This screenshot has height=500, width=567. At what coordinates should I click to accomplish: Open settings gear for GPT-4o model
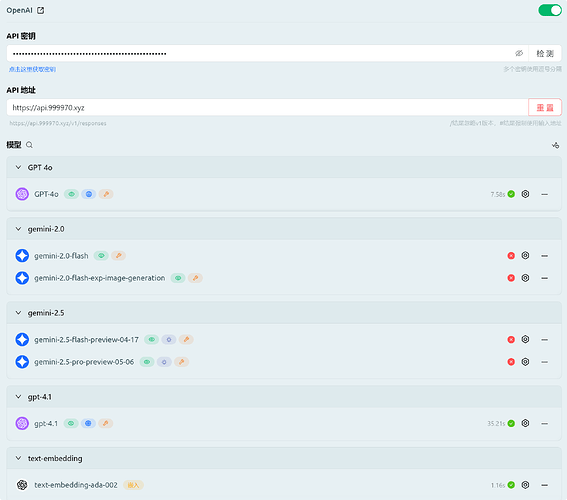coord(525,194)
